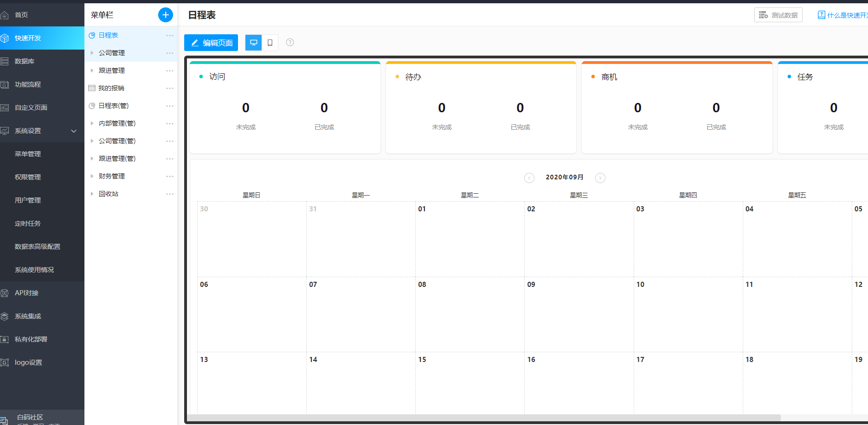Click the cube icon for 快速开发

click(x=5, y=38)
